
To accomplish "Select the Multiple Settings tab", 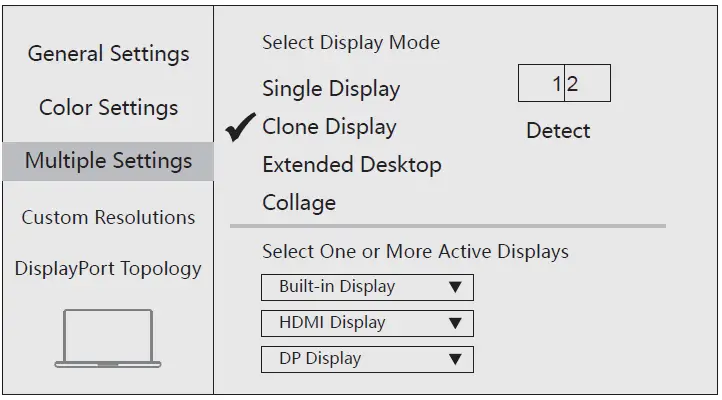I will tap(108, 161).
